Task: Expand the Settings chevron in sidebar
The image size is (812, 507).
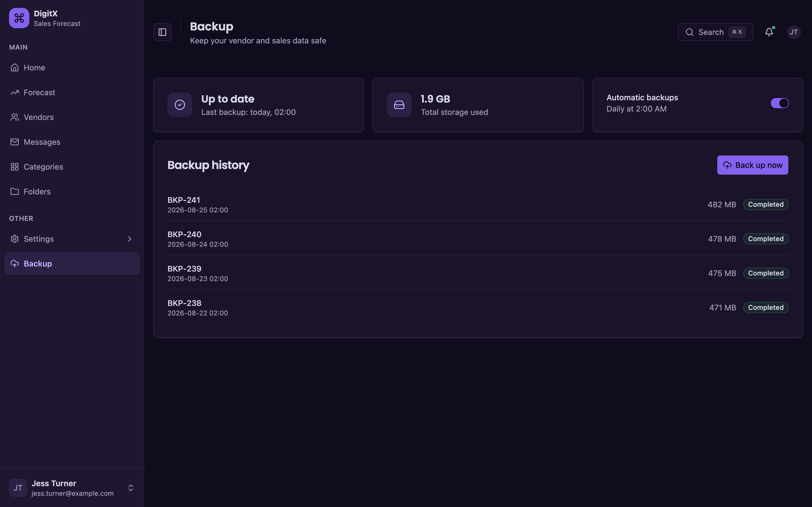Action: pyautogui.click(x=129, y=239)
